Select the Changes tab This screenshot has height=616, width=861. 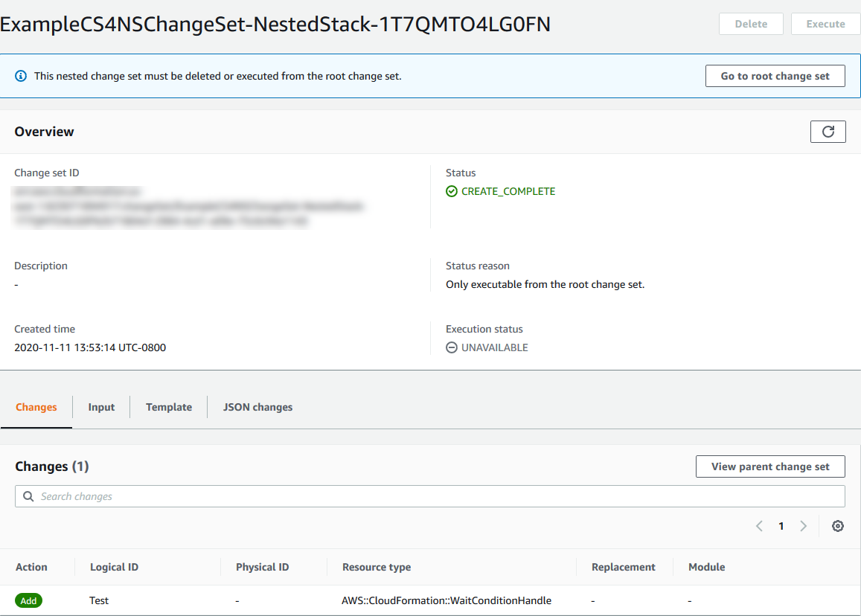click(x=36, y=407)
